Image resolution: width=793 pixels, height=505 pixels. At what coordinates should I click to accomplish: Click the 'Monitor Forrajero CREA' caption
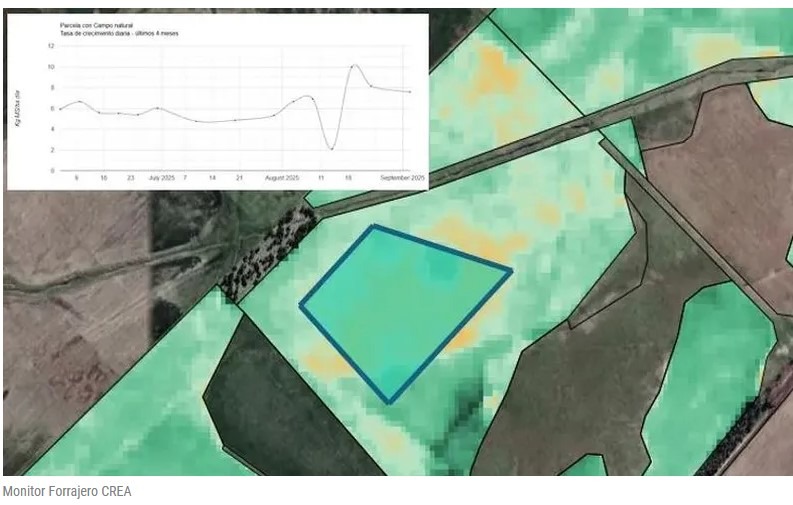pyautogui.click(x=67, y=491)
